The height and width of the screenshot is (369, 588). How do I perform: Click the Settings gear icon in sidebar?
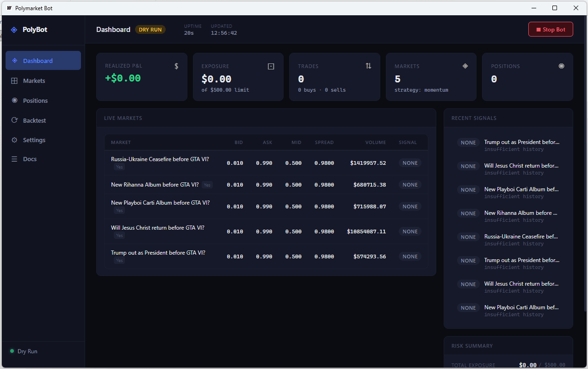point(14,140)
